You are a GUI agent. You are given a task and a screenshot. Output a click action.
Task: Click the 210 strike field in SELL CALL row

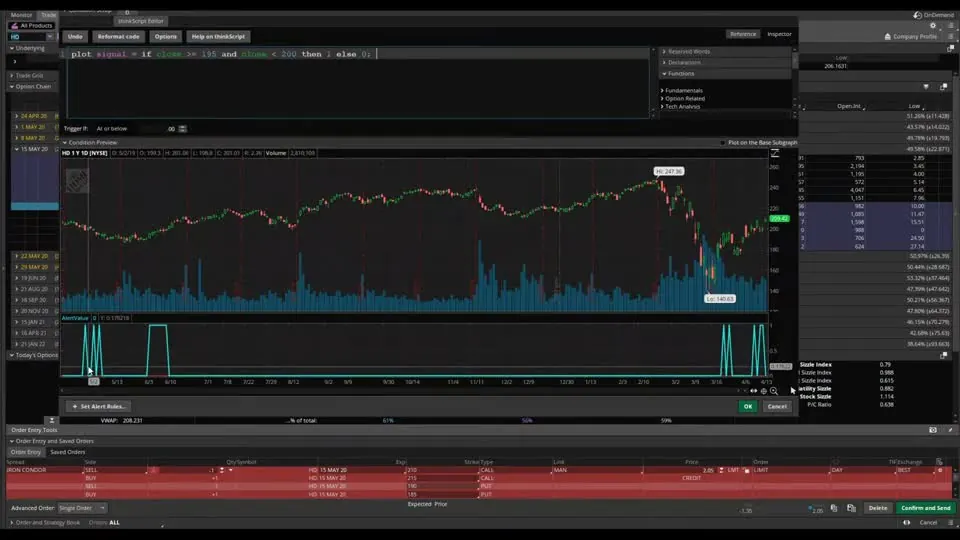point(441,470)
